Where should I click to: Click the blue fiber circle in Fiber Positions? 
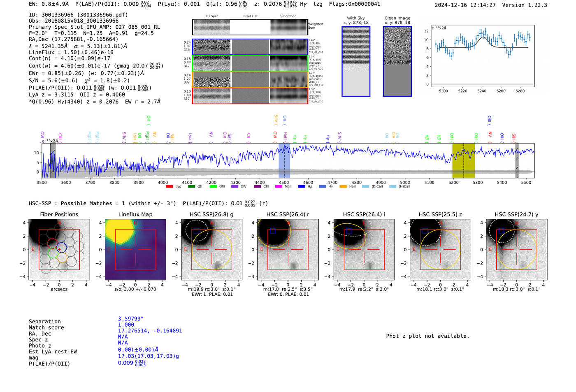pyautogui.click(x=62, y=248)
